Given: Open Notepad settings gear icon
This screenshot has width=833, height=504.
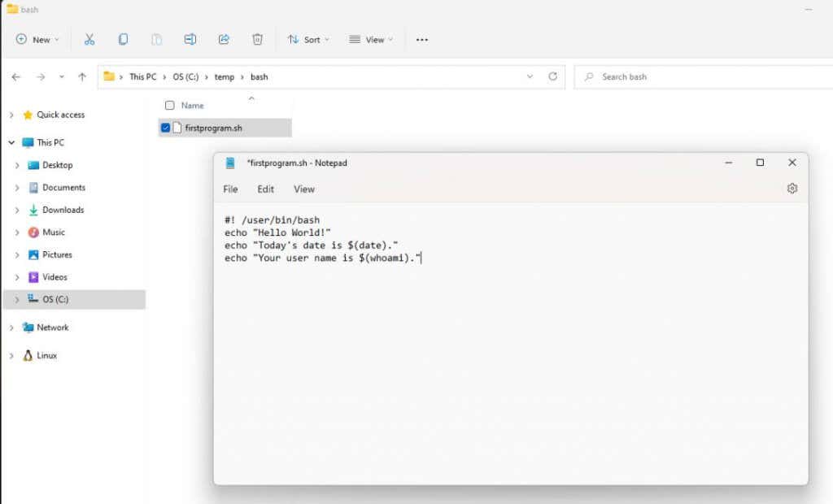Looking at the screenshot, I should pyautogui.click(x=792, y=189).
